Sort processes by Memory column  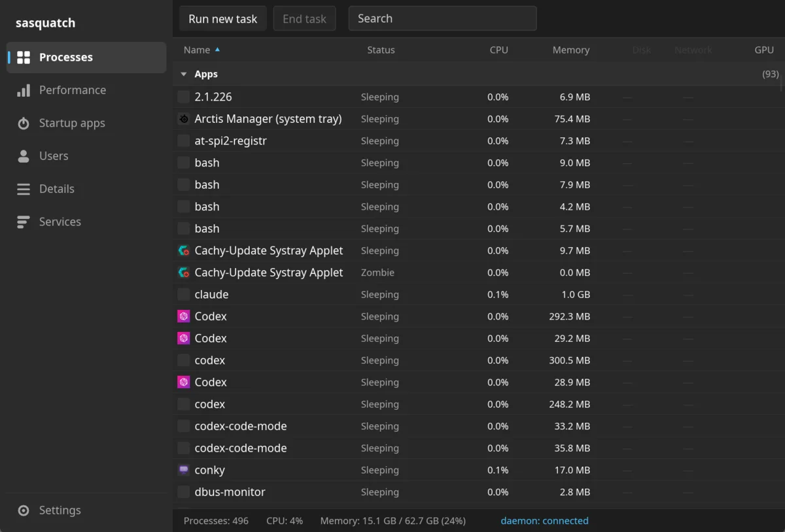tap(570, 50)
